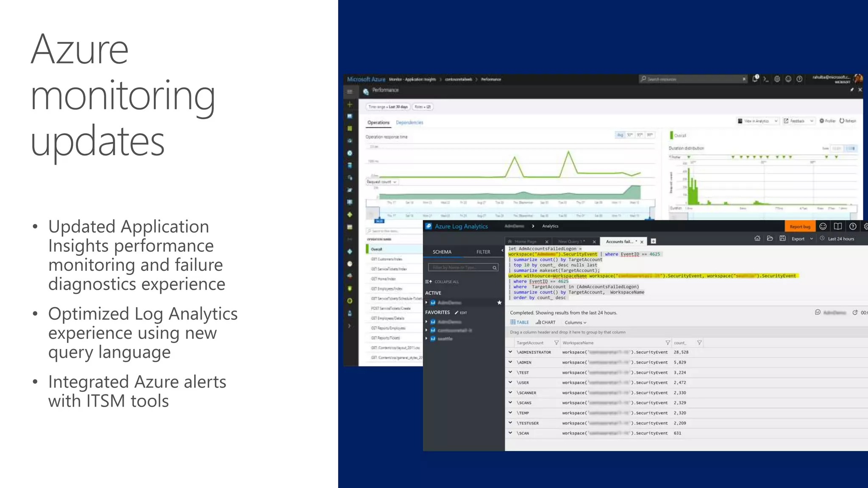Click the smiley feedback icon in Log Analytics
868x488 pixels.
pyautogui.click(x=823, y=227)
